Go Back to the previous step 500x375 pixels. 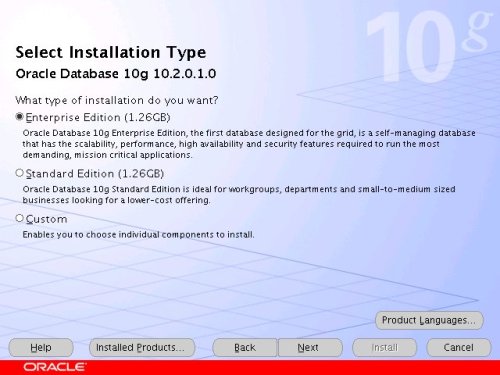coord(245,348)
